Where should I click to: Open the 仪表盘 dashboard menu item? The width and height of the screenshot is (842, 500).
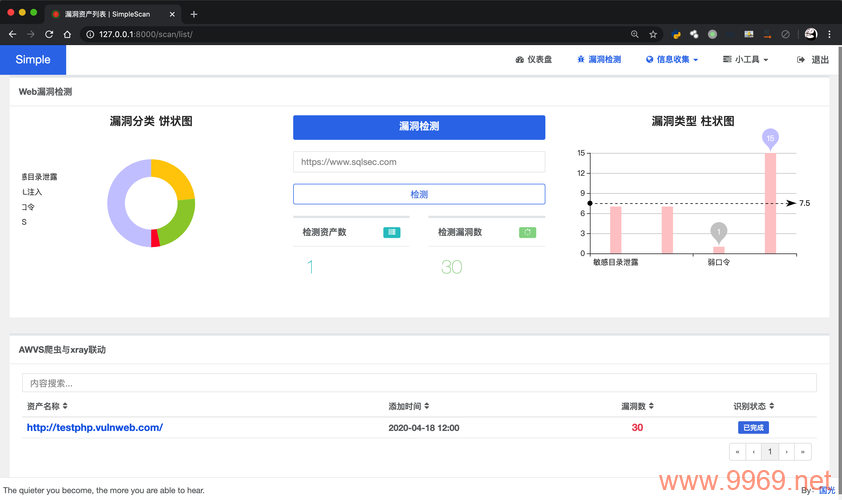[534, 60]
